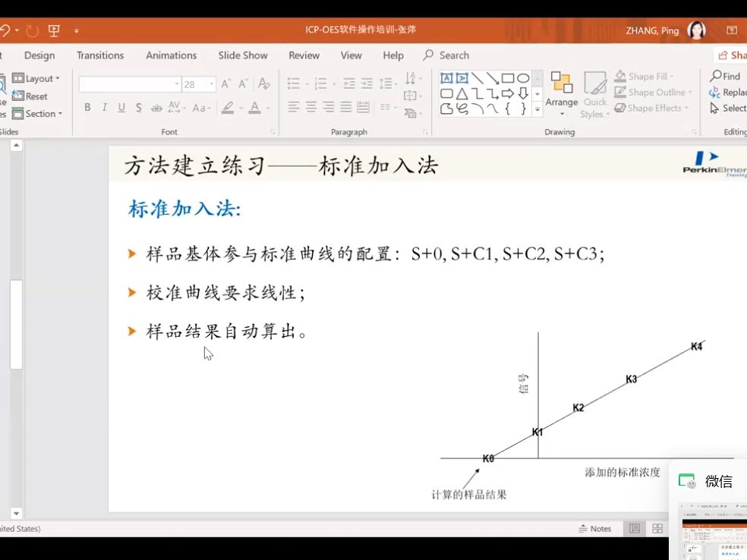
Task: Justify text
Action: (x=346, y=107)
